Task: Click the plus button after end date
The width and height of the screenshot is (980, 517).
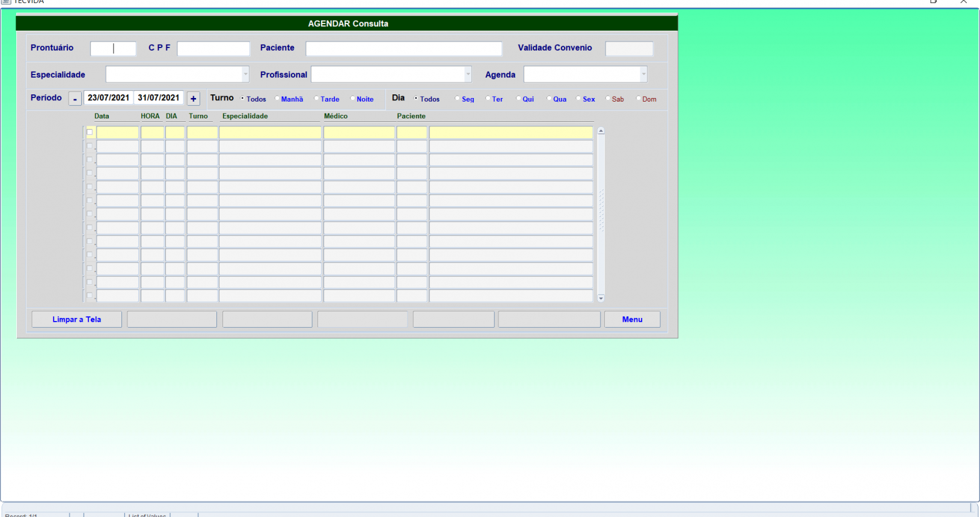Action: pyautogui.click(x=193, y=99)
